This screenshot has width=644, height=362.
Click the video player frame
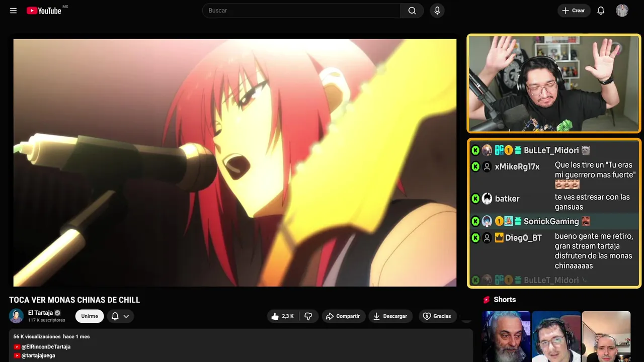coord(235,162)
